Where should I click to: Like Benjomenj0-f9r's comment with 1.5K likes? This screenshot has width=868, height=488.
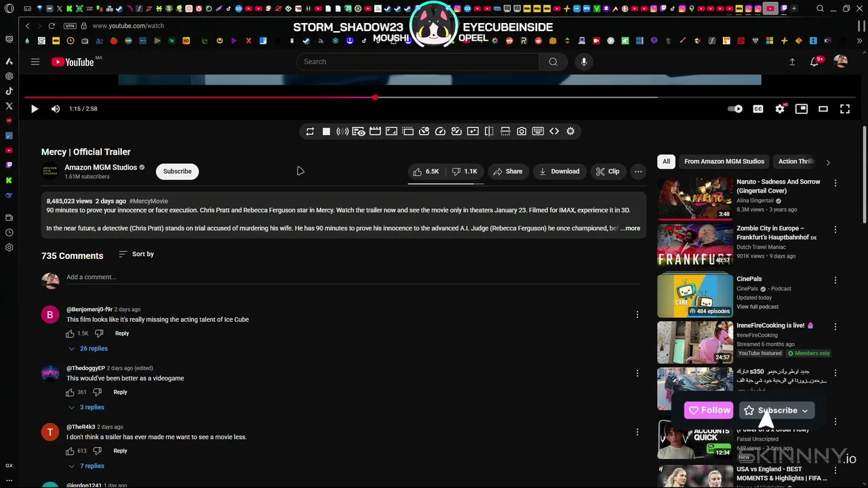pos(70,333)
